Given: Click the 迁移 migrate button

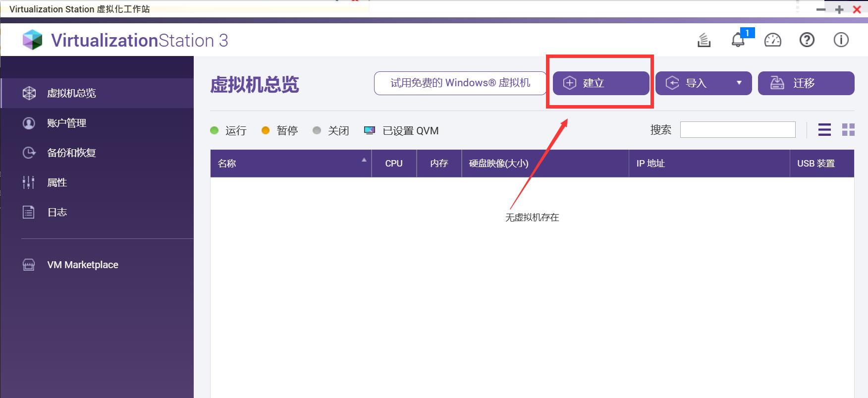Looking at the screenshot, I should [806, 83].
